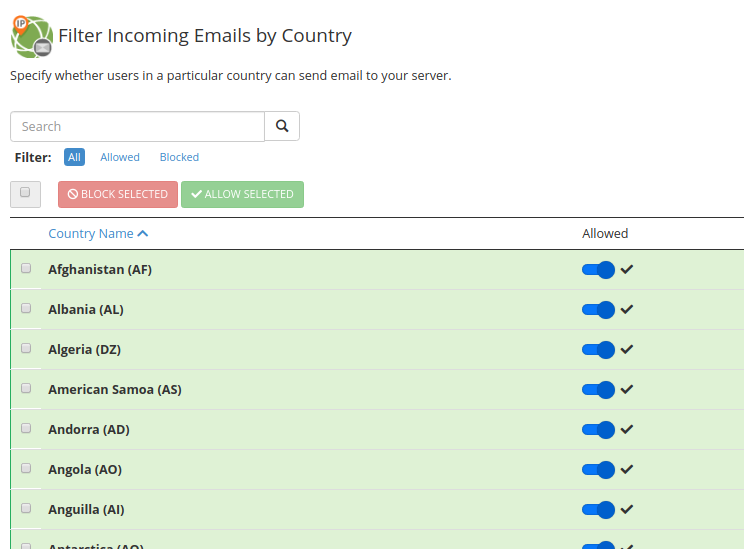Toggle the Anguilla allowed switch

[598, 509]
